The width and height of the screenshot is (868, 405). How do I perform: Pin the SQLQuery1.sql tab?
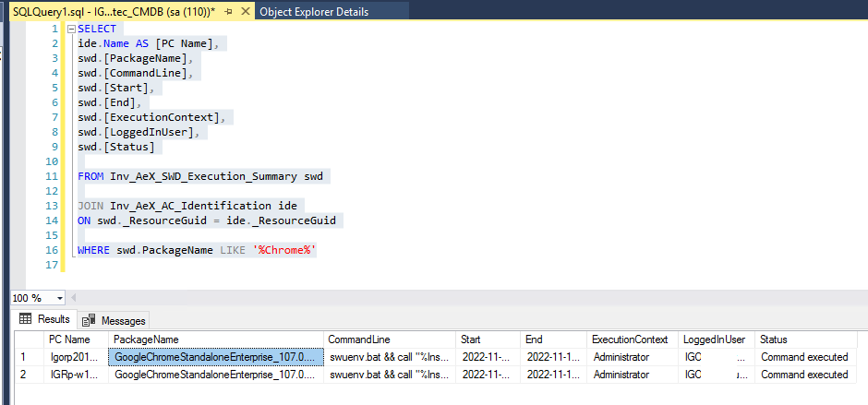click(x=229, y=11)
